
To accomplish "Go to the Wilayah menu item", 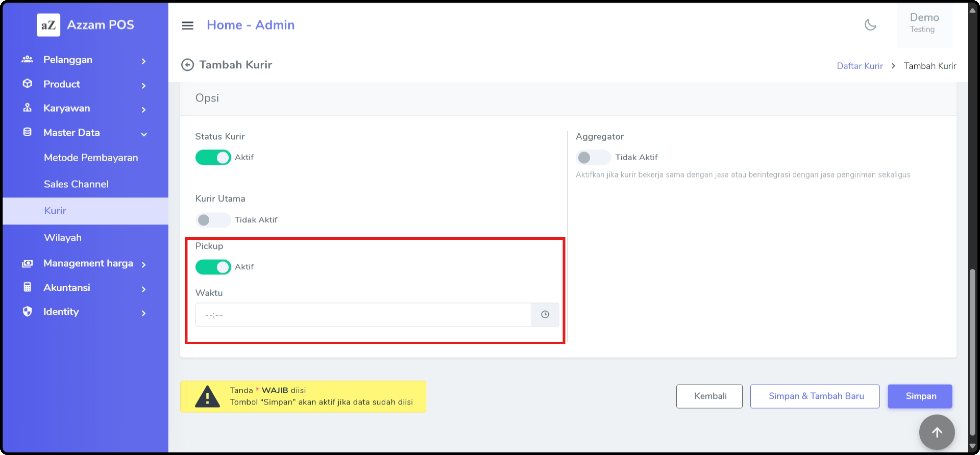I will click(63, 237).
